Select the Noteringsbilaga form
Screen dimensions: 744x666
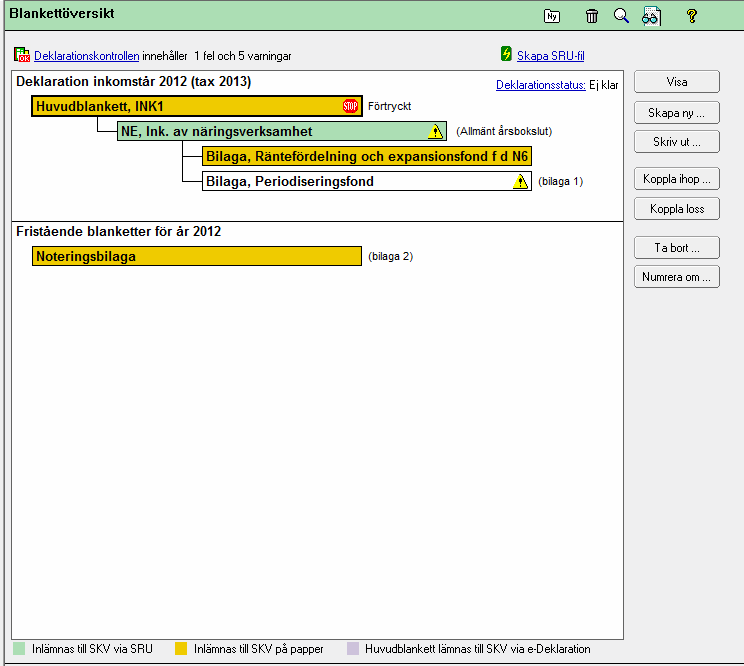click(x=196, y=256)
